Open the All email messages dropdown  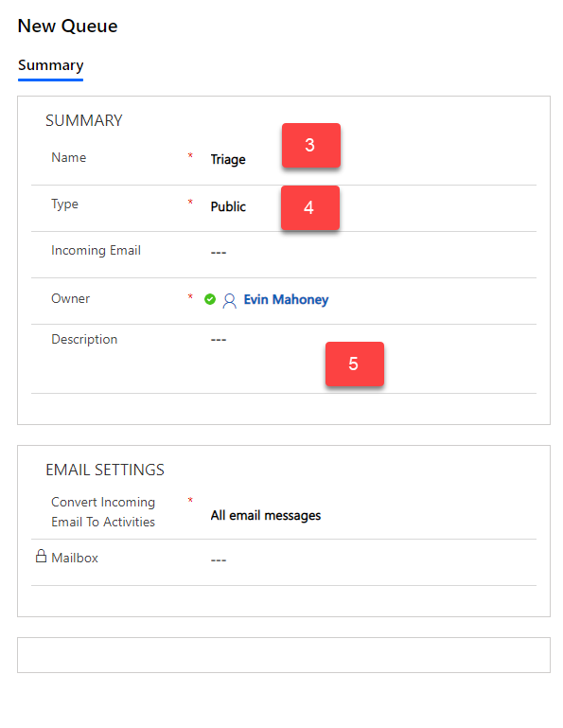(373, 515)
